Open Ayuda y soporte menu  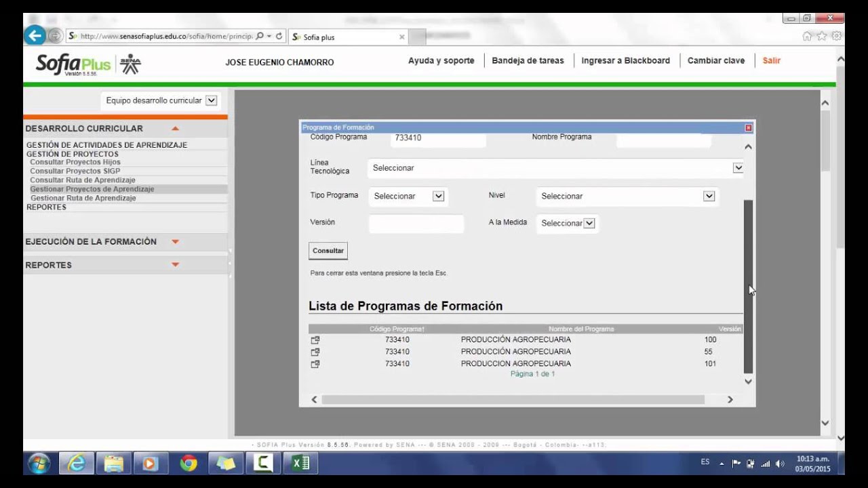(441, 60)
